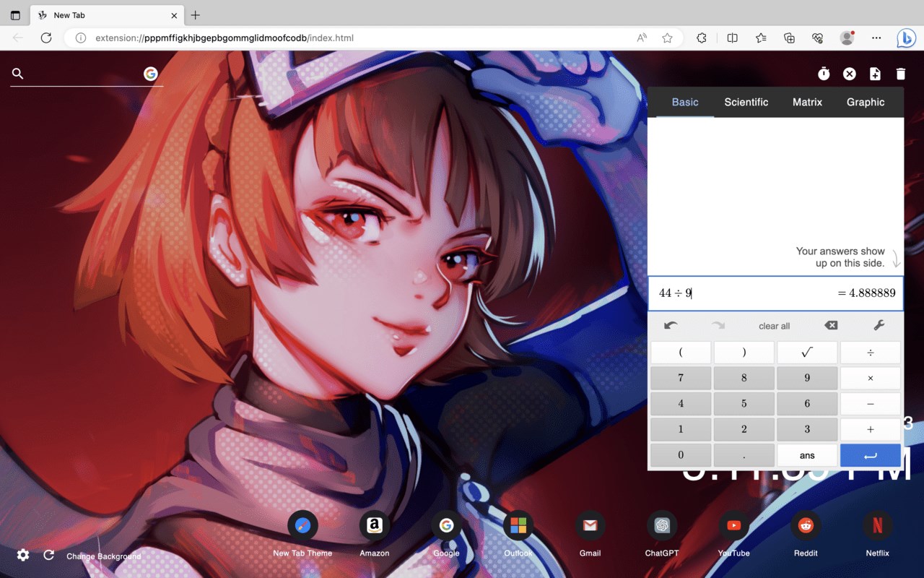This screenshot has height=578, width=924.
Task: Click the Read aloud icon in address bar
Action: (x=642, y=38)
